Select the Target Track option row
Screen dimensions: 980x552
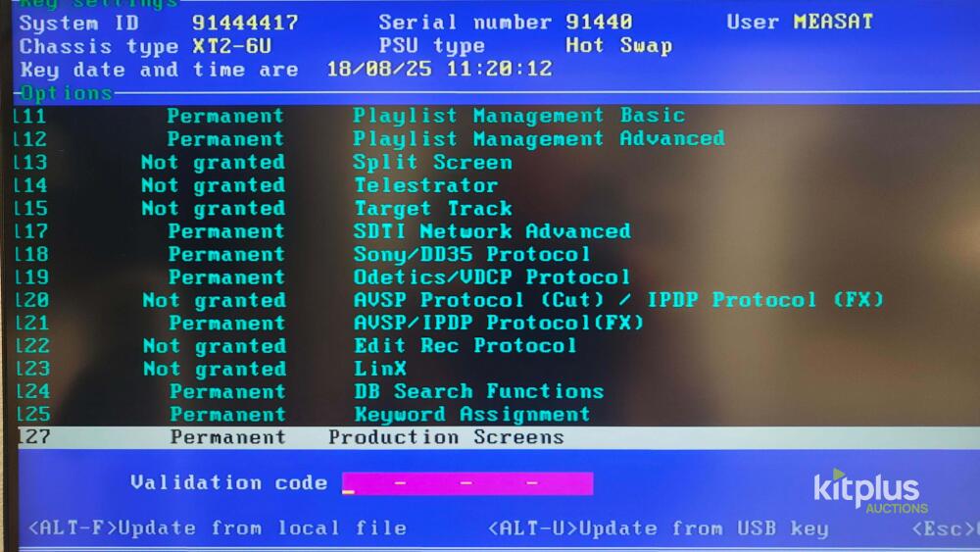click(x=497, y=208)
